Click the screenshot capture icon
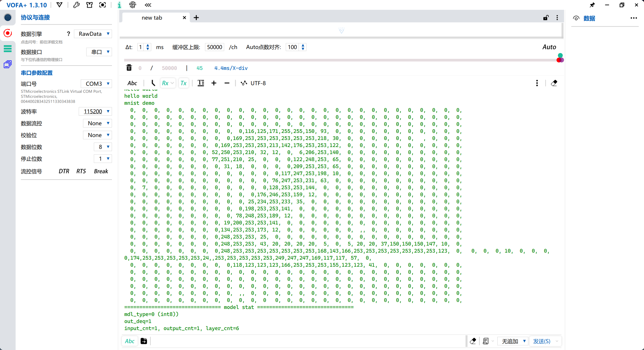The image size is (644, 350). pos(102,5)
